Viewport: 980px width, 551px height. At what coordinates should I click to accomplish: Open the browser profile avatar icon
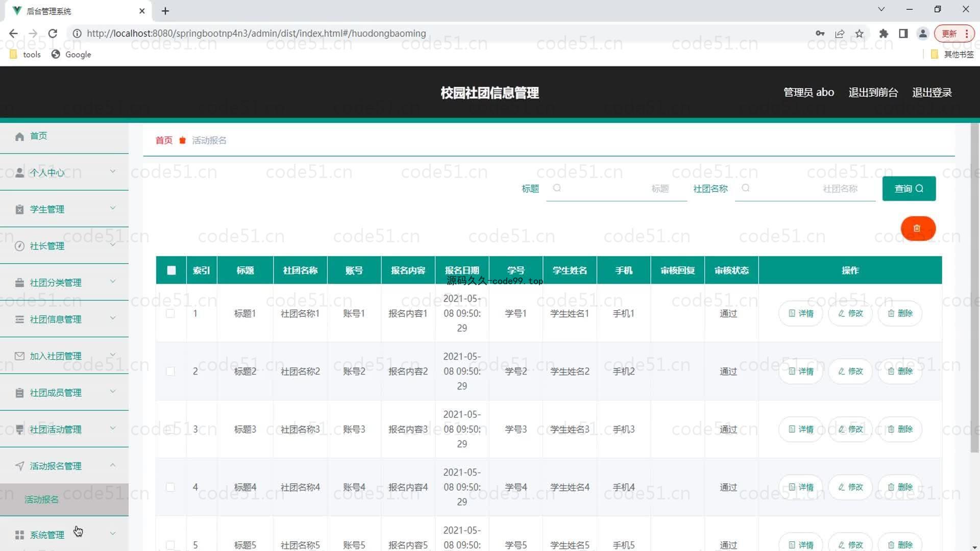click(923, 33)
